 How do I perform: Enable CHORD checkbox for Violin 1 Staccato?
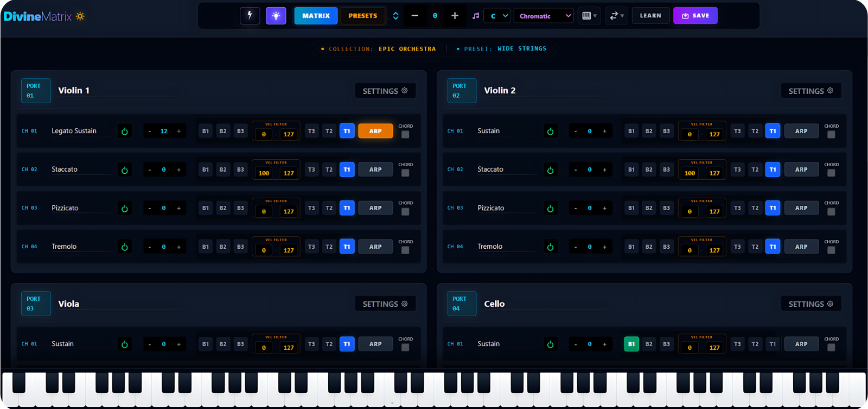[405, 173]
